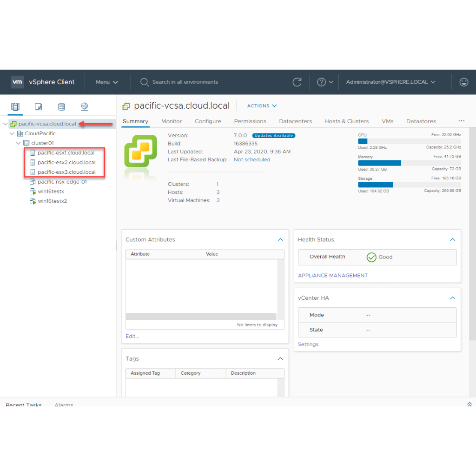
Task: Collapse the cluster01 tree node
Action: 19,143
